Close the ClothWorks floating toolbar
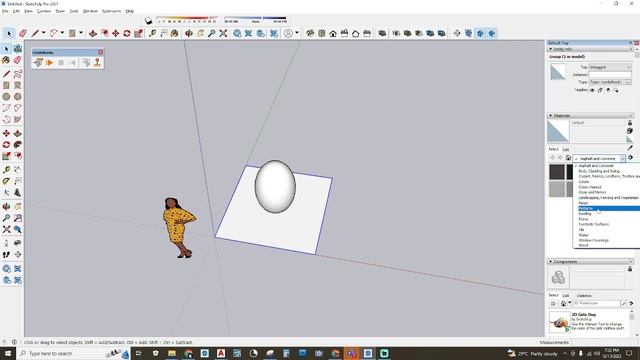This screenshot has width=640, height=360. pyautogui.click(x=100, y=52)
